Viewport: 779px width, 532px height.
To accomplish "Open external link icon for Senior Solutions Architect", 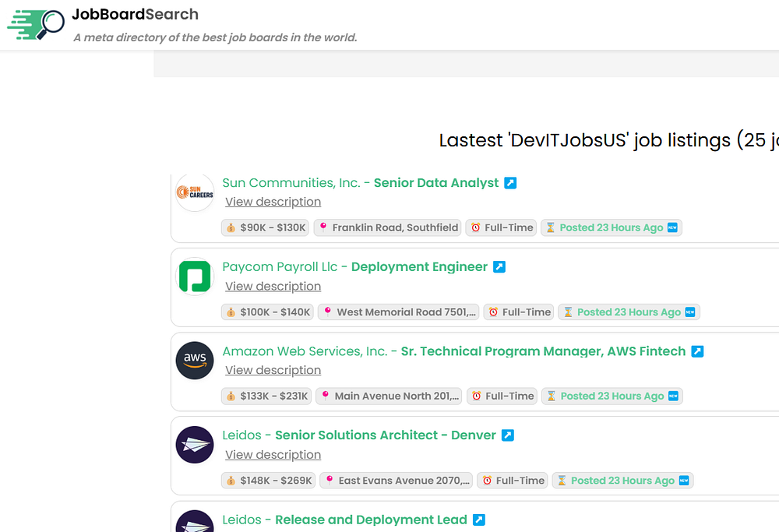I will pos(507,435).
